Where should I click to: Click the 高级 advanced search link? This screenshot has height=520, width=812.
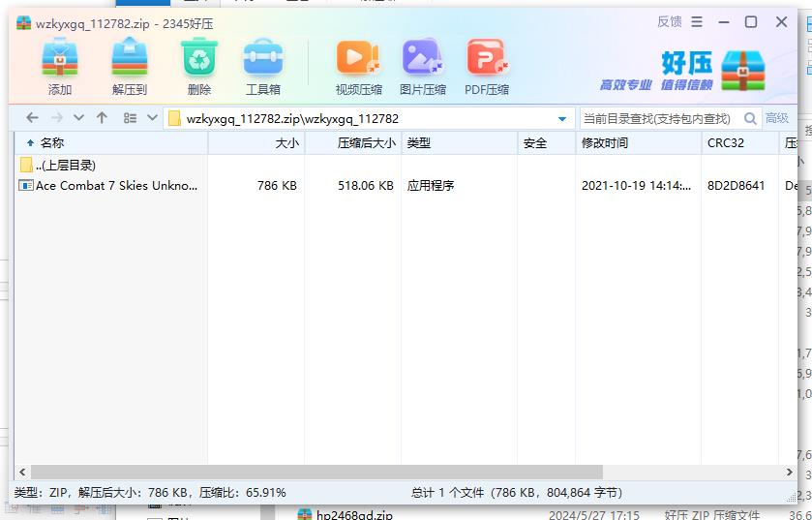777,118
